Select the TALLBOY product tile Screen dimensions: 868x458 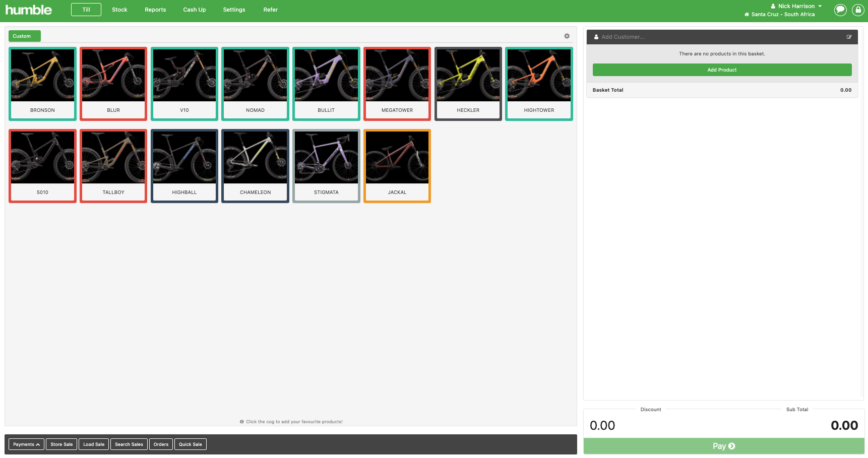(x=113, y=166)
